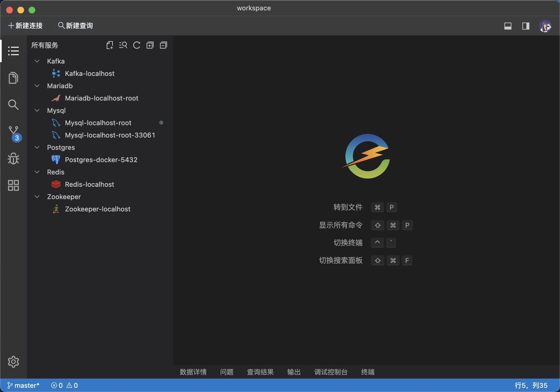Click the new file icon in services header
Viewport: 560px width, 392px height.
point(110,45)
